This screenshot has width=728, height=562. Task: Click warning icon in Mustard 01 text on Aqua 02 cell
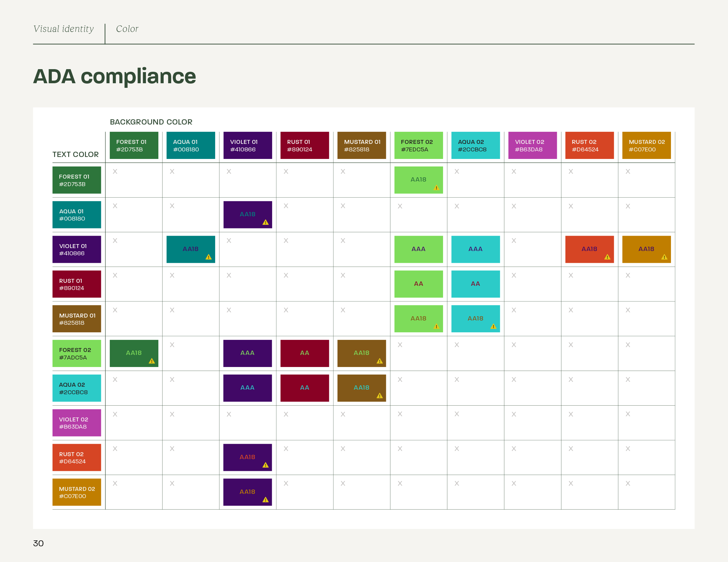pos(493,326)
